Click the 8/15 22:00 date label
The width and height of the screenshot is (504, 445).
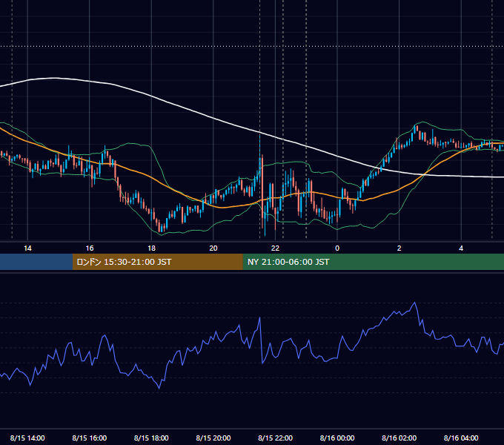click(276, 438)
